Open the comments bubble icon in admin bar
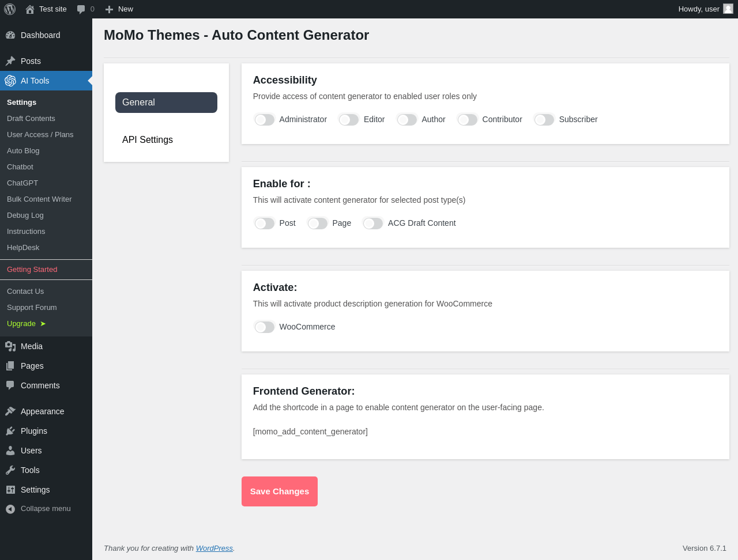This screenshot has width=738, height=560. [x=81, y=9]
